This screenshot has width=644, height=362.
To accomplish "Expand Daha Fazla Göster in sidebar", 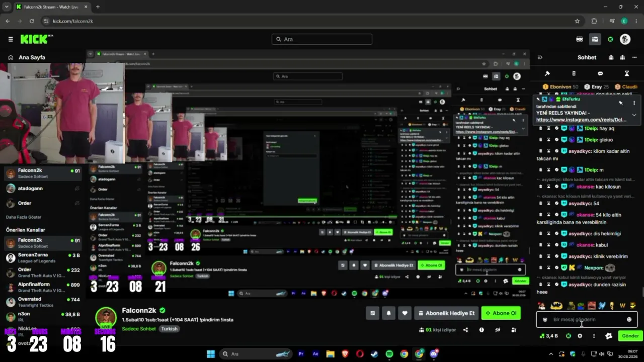I will [24, 217].
